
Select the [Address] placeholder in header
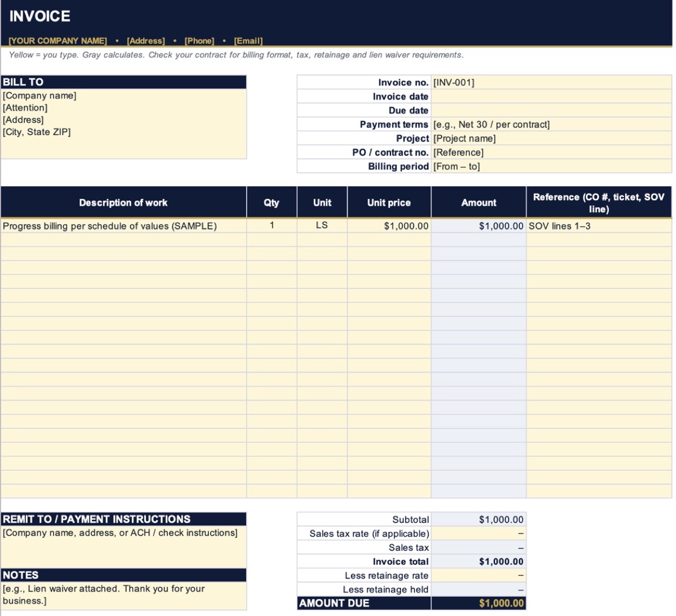coord(146,41)
